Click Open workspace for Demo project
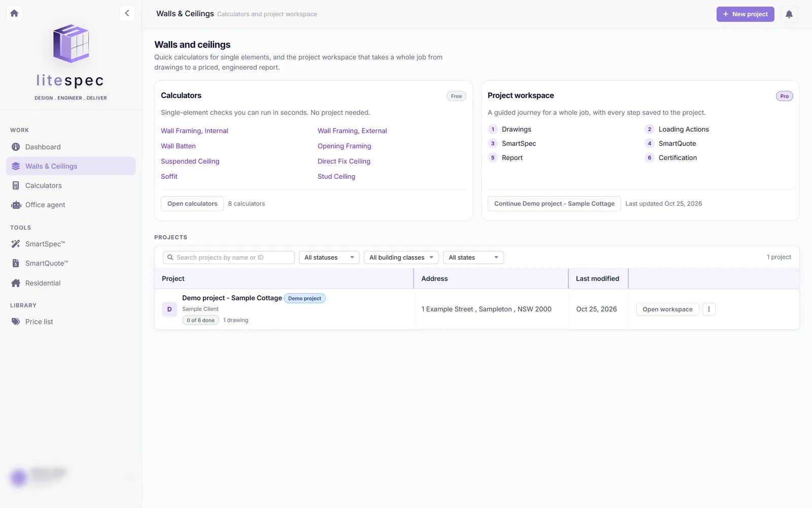Viewport: 812px width, 508px height. (667, 309)
